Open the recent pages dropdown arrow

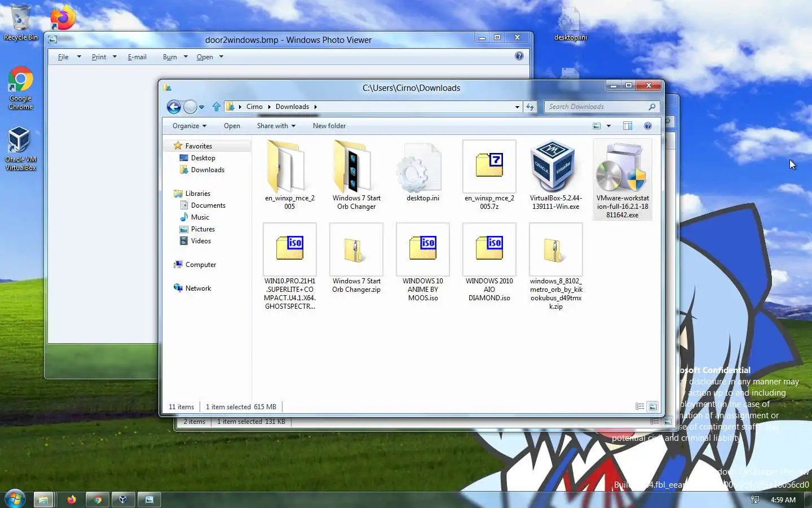coord(201,107)
